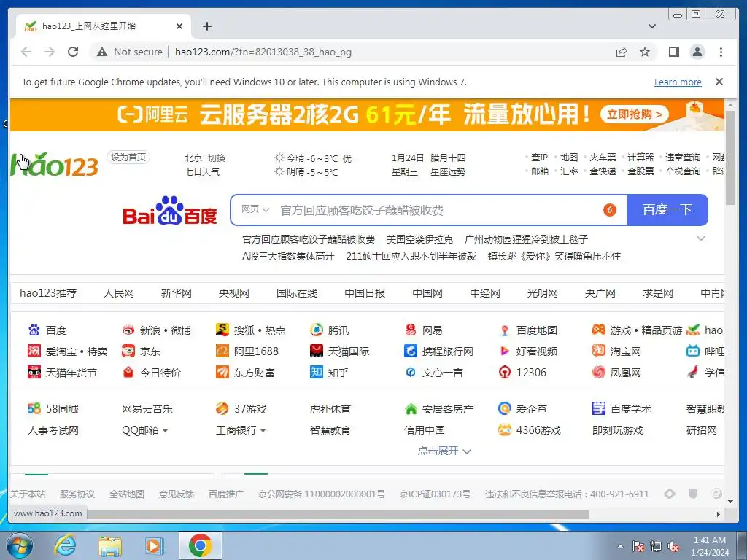Open 好看视频 play icon link
Image resolution: width=747 pixels, height=560 pixels.
[x=505, y=351]
